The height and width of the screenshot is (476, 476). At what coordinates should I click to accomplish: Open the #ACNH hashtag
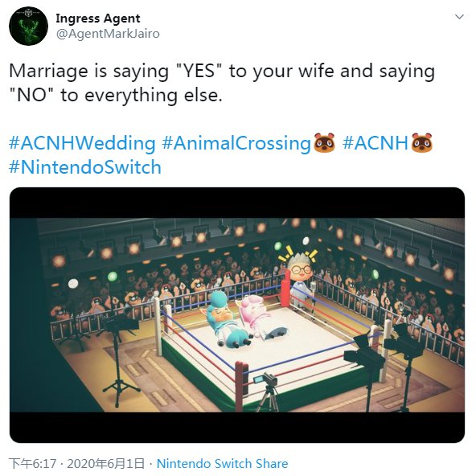click(x=375, y=143)
